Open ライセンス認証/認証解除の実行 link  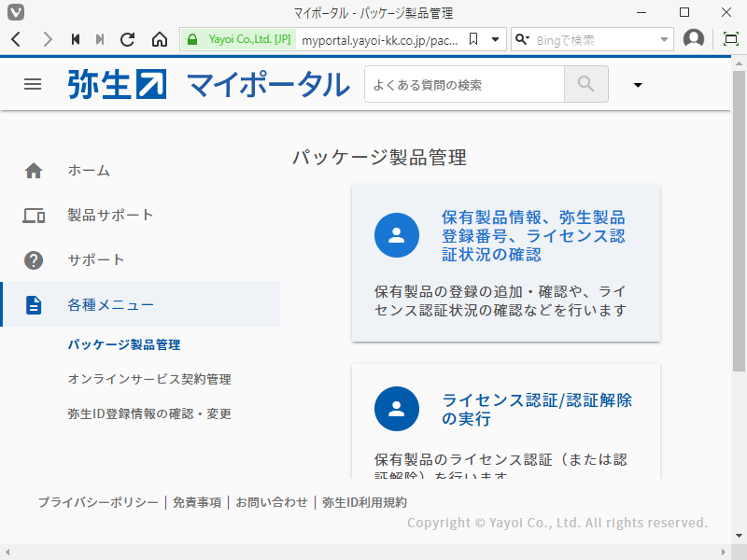[x=536, y=409]
